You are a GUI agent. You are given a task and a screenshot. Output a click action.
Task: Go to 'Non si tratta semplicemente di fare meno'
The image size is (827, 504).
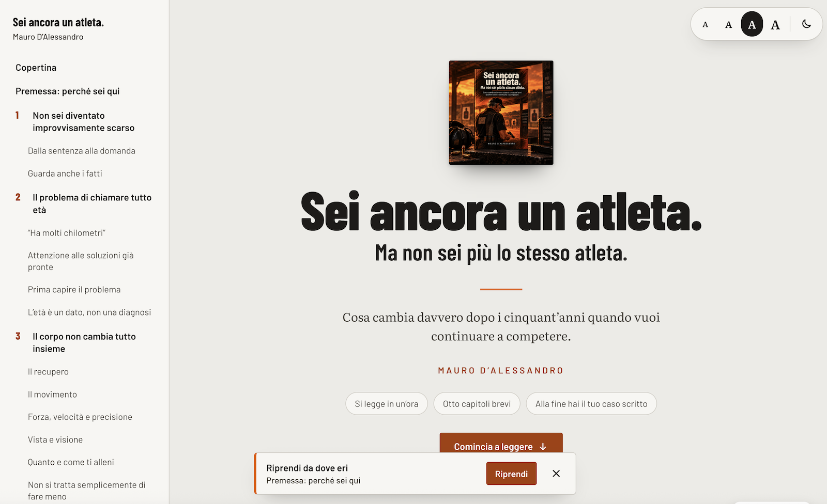[x=87, y=491]
